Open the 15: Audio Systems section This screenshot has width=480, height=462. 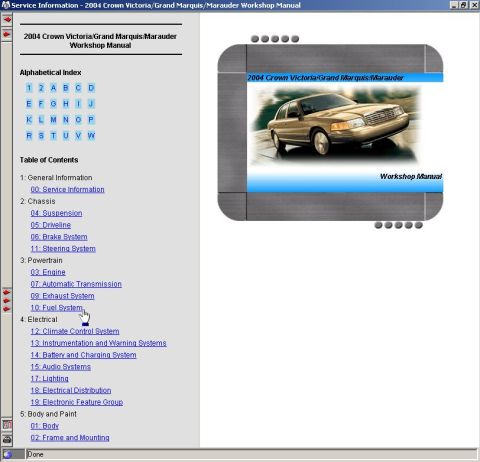click(61, 367)
